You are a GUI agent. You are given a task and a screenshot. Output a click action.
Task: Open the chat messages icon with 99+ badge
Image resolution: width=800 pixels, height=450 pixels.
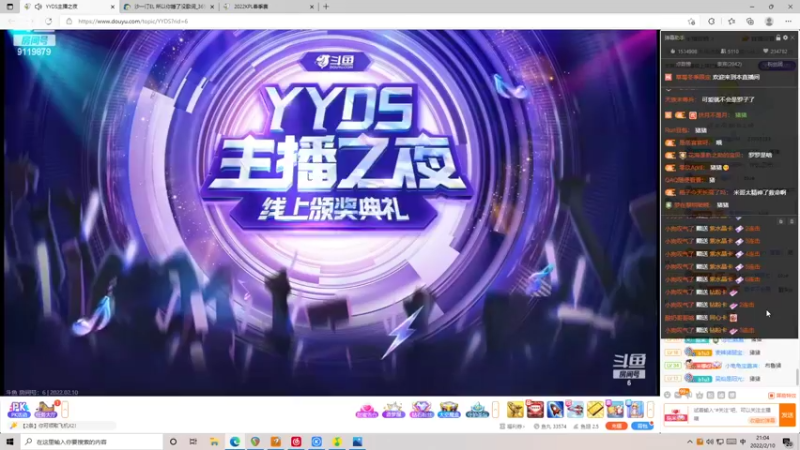coord(679,394)
